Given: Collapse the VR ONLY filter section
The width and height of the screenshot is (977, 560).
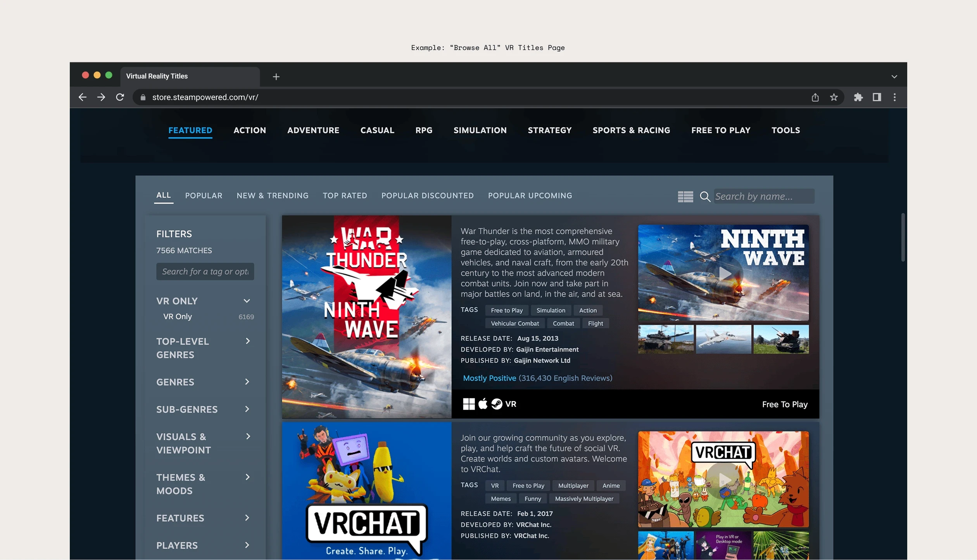Looking at the screenshot, I should tap(247, 301).
